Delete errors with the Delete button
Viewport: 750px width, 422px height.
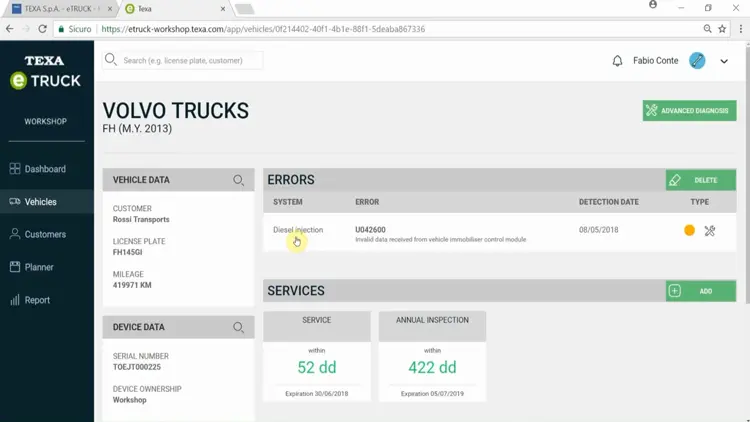click(701, 180)
